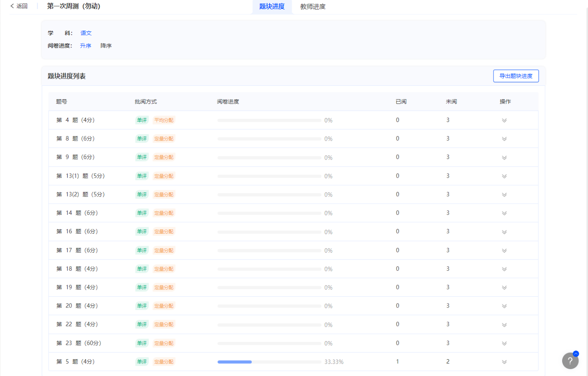Select the 题块进度 tab
588x376 pixels.
[272, 6]
